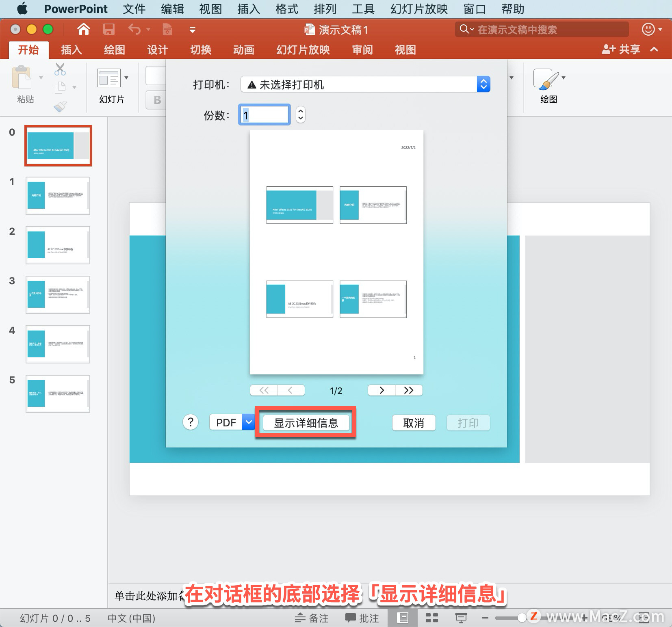Click the 打印 button
672x627 pixels.
pyautogui.click(x=468, y=423)
